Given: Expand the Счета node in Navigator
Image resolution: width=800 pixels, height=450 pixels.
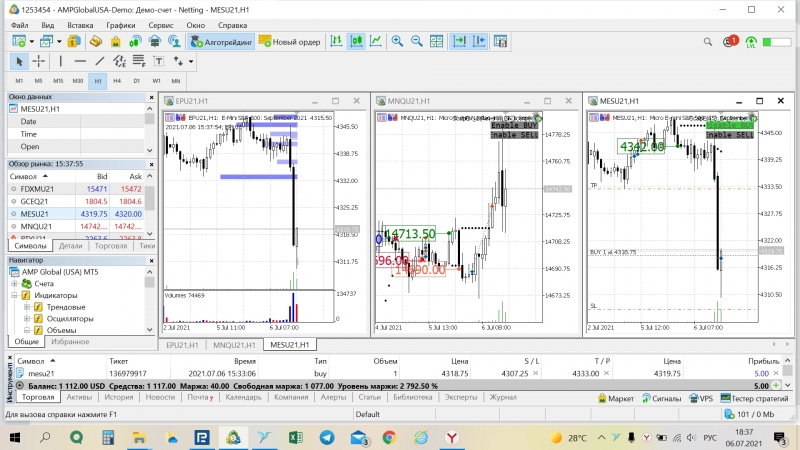Looking at the screenshot, I should (15, 283).
